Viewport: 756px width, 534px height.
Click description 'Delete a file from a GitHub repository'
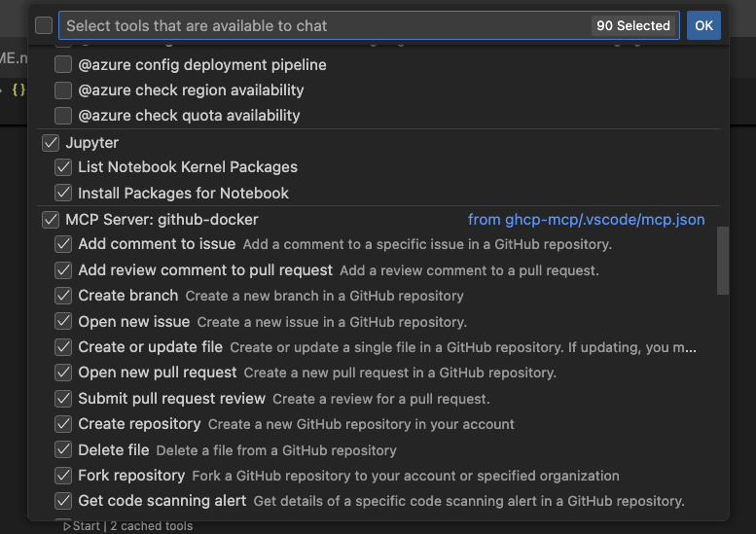click(276, 450)
